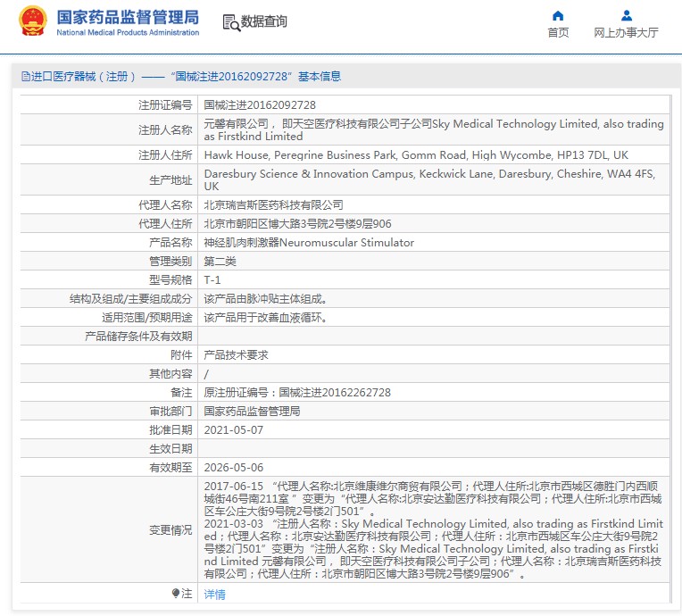This screenshot has height=616, width=682.
Task: Click the 变更情况 row label
Action: click(170, 529)
